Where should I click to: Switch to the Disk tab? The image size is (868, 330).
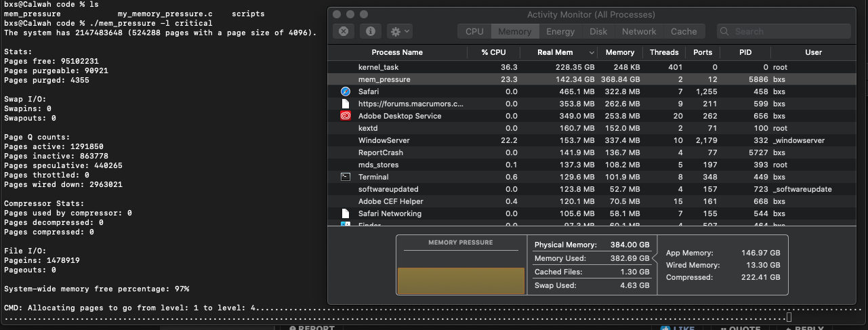tap(598, 31)
